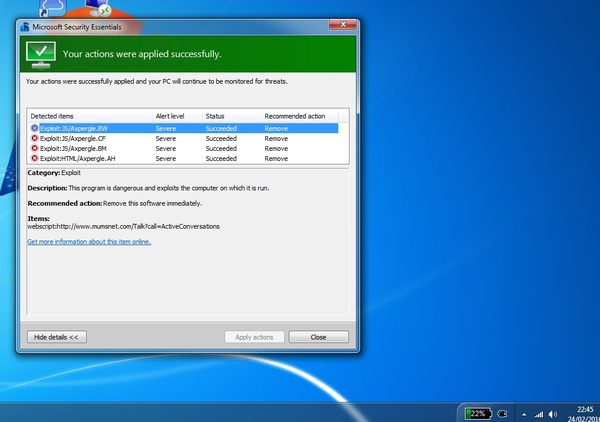Click the remote desktop shortcut on desktop
The height and width of the screenshot is (422, 600).
(x=98, y=8)
